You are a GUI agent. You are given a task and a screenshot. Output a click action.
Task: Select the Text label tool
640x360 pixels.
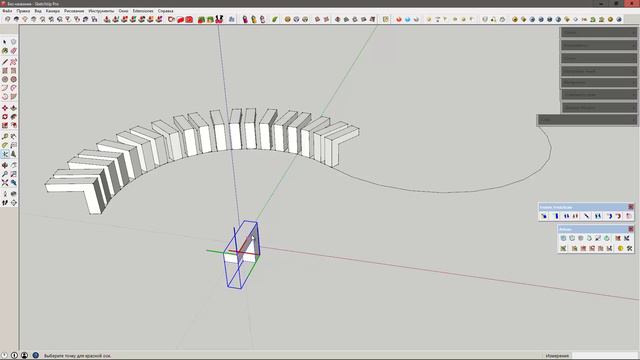13,145
